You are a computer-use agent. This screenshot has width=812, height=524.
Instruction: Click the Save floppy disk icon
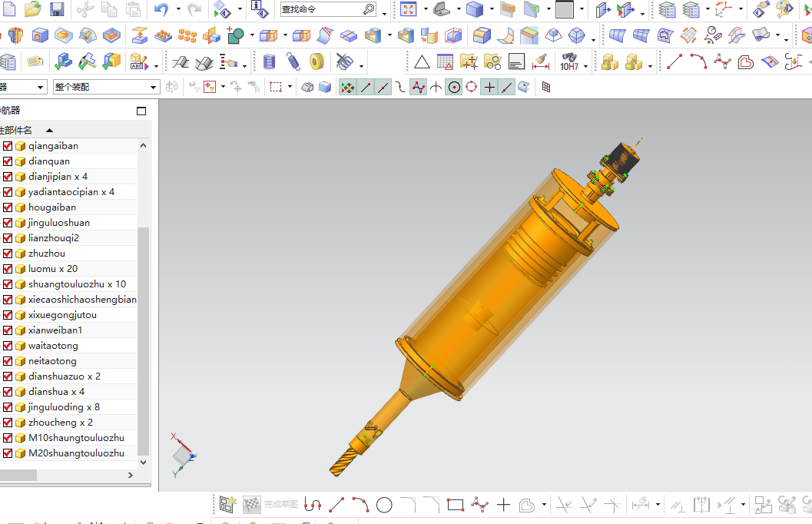[56, 8]
